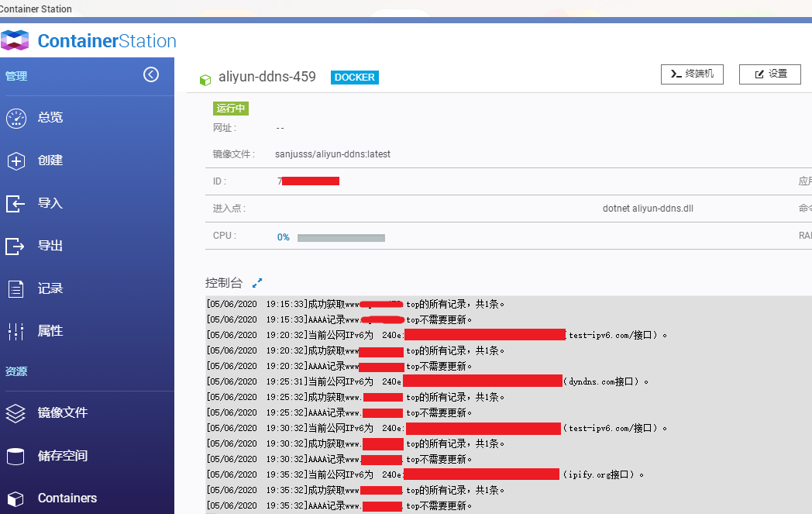This screenshot has height=514, width=812.
Task: Click the green container cube icon
Action: tap(205, 80)
